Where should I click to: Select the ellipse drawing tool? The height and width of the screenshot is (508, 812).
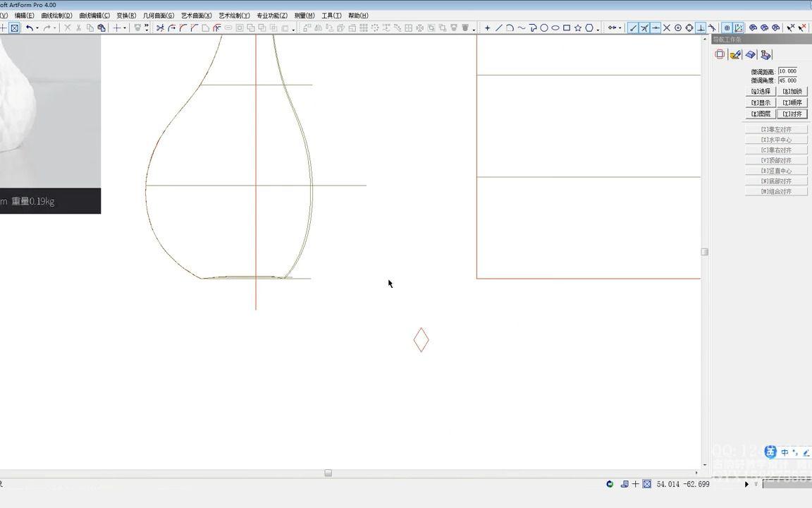click(555, 28)
